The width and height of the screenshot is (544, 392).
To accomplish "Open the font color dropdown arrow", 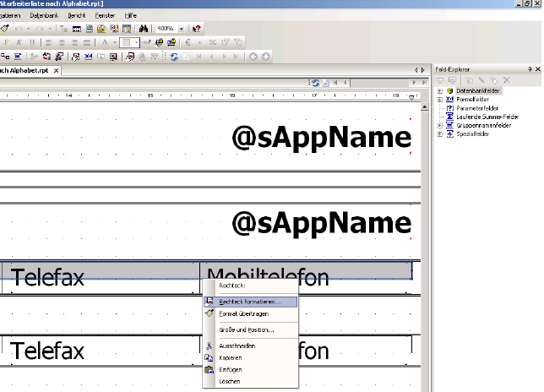I will click(114, 42).
